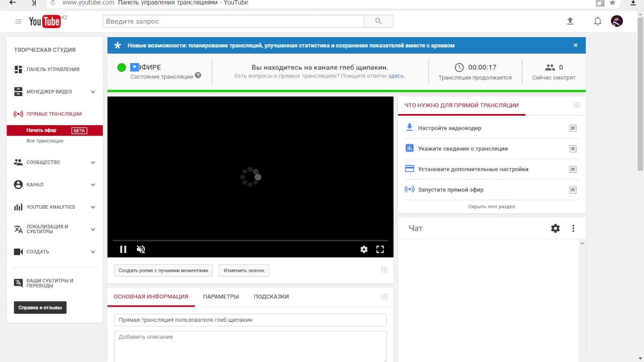Expand the 'YouTube Analytics' sidebar menu
This screenshot has height=362, width=644.
[93, 207]
